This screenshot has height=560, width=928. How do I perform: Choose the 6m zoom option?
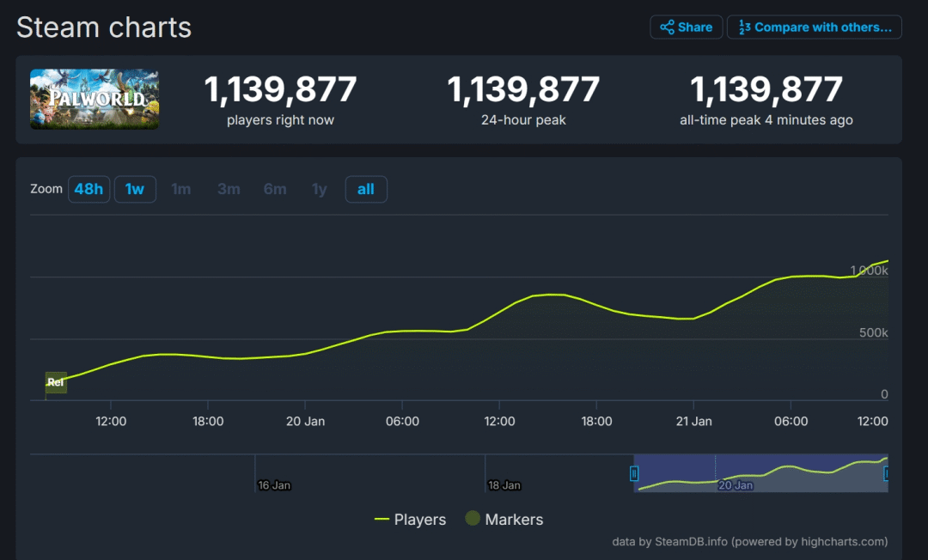tap(275, 189)
